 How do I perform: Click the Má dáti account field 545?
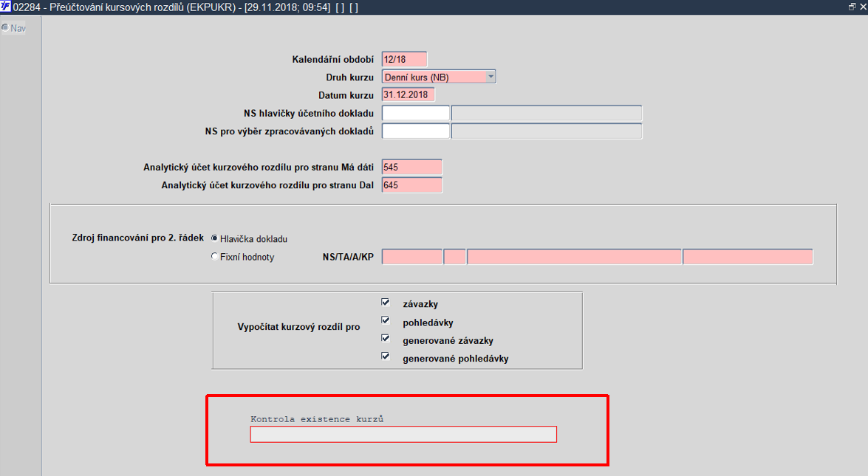pyautogui.click(x=412, y=167)
